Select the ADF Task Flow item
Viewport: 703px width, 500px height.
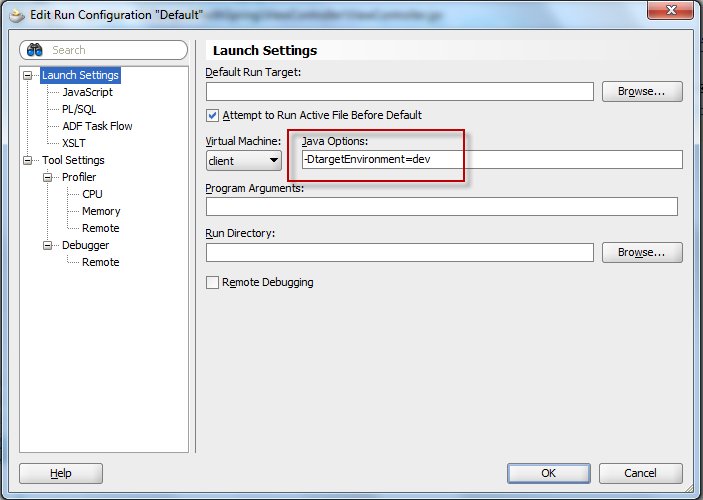(x=97, y=126)
